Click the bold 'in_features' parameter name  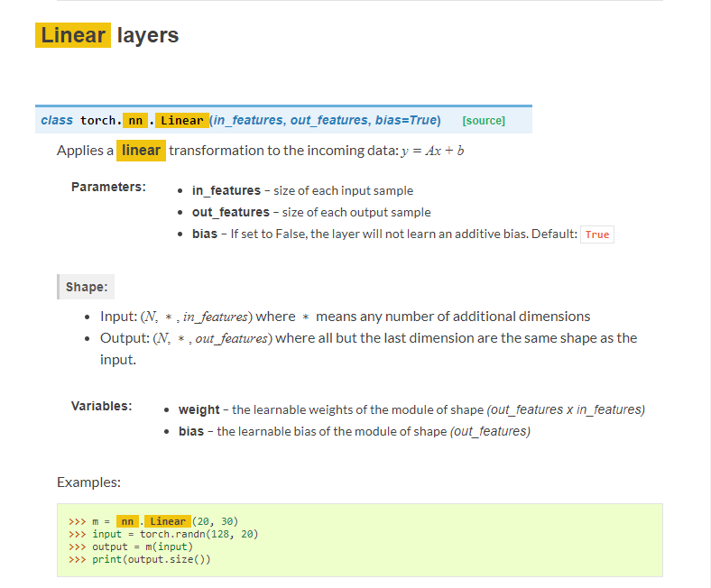click(x=226, y=190)
